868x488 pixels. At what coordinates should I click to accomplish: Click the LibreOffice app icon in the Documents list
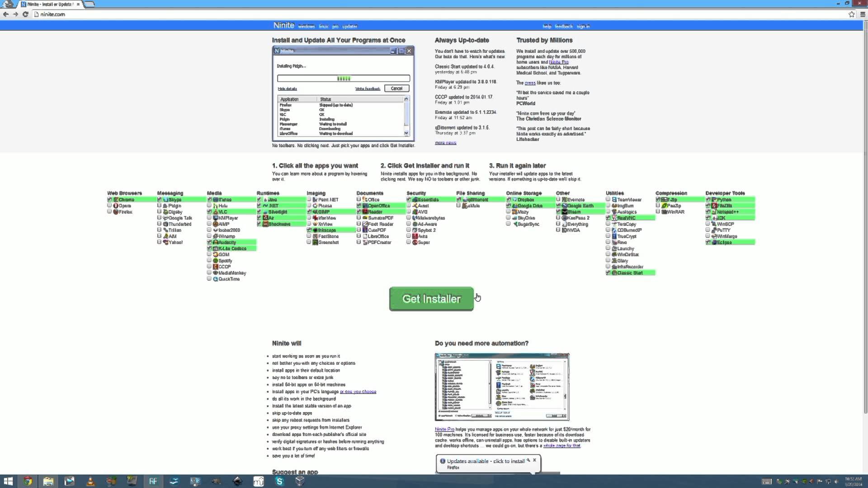point(365,236)
